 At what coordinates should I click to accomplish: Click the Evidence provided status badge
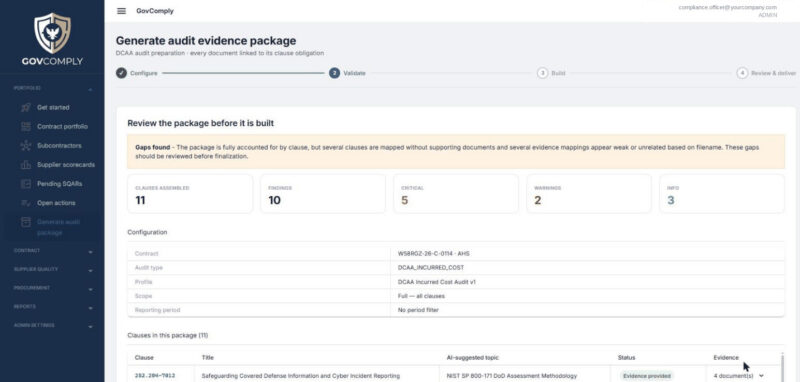[646, 376]
